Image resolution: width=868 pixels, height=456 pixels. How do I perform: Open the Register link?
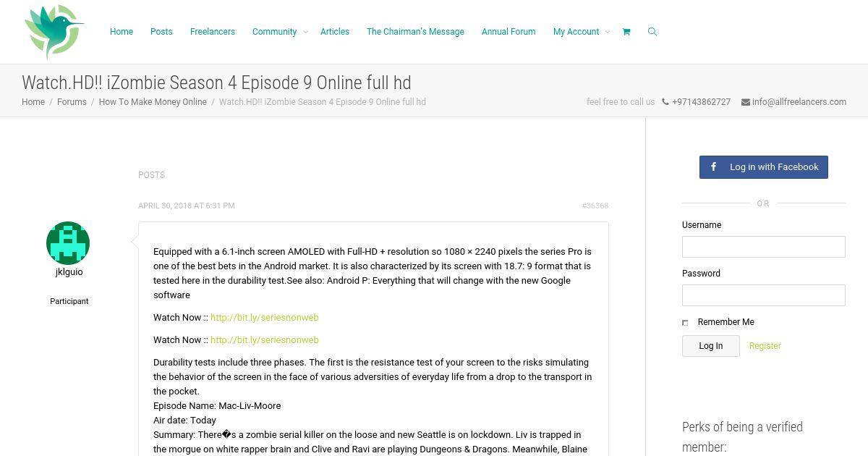click(765, 346)
